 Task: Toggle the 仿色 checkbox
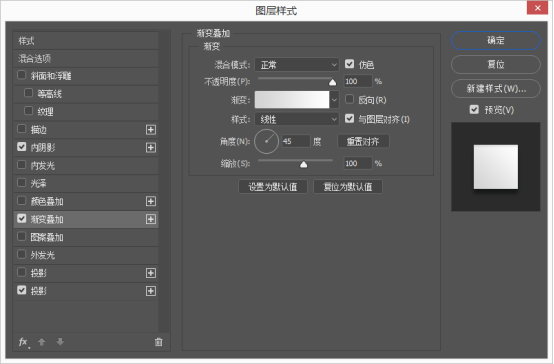point(349,64)
